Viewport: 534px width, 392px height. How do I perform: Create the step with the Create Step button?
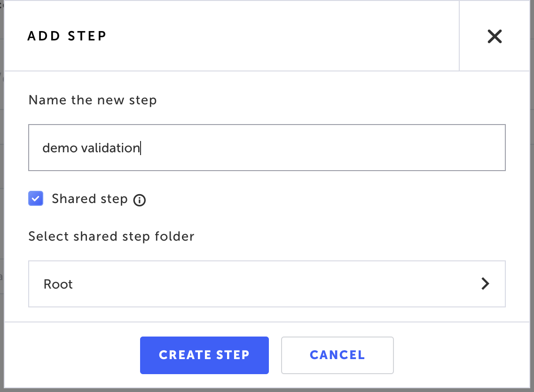click(204, 355)
